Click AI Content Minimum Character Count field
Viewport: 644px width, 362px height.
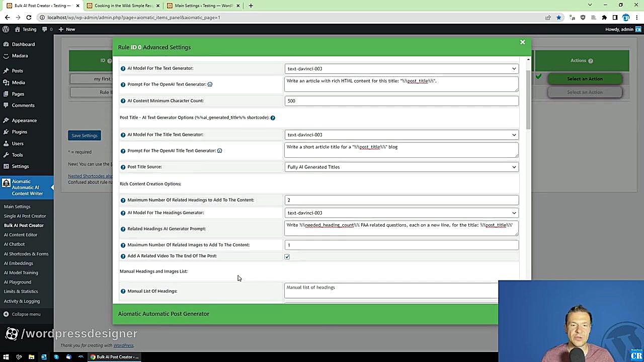click(x=401, y=101)
